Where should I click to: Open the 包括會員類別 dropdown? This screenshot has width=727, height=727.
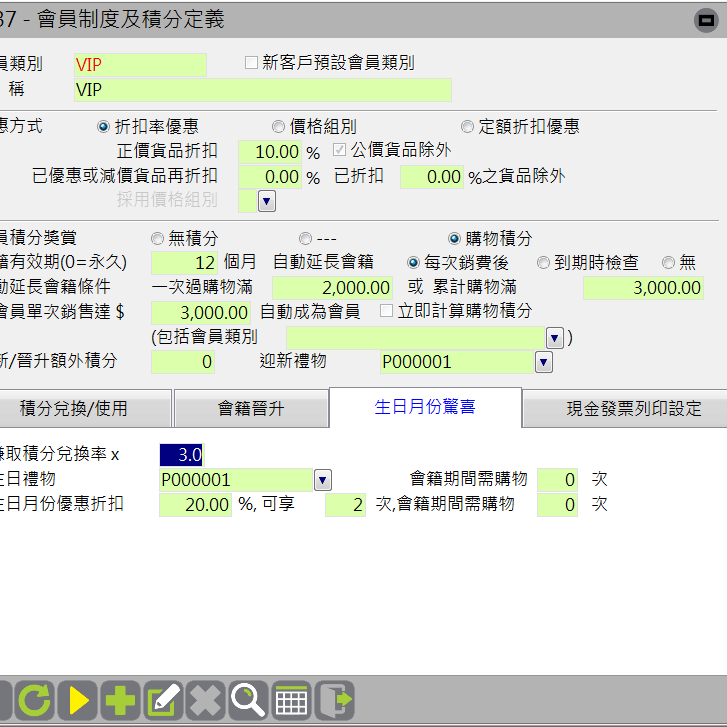point(554,337)
